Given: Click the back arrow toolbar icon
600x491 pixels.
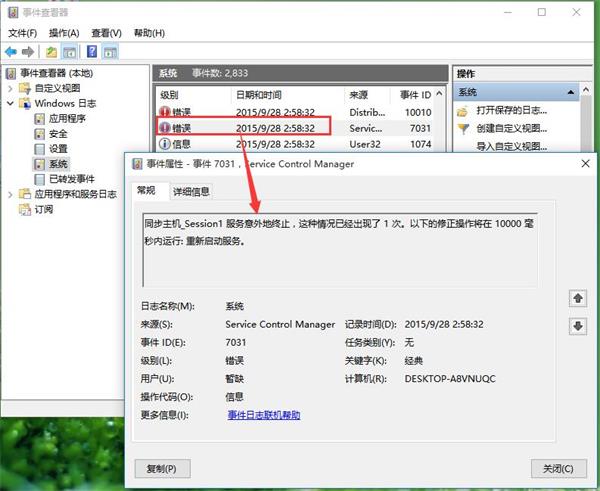Looking at the screenshot, I should 11,51.
